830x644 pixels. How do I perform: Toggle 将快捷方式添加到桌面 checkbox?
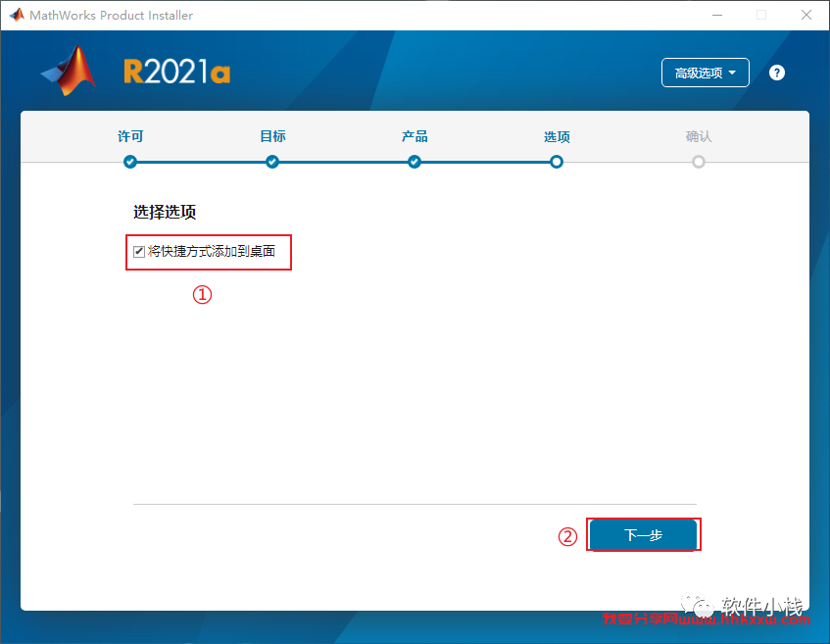click(x=139, y=252)
